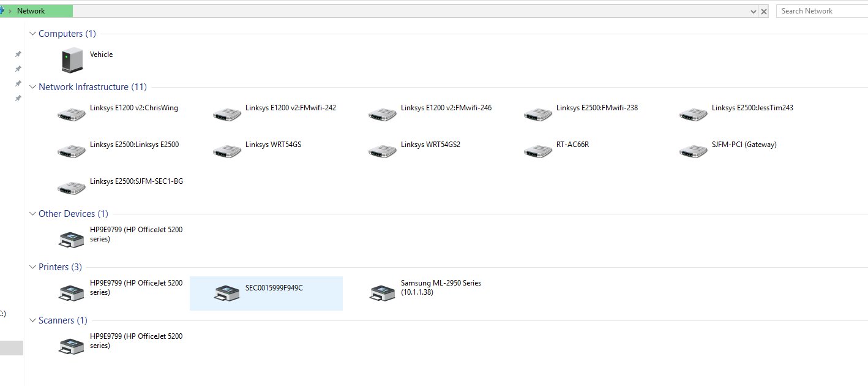Image resolution: width=868 pixels, height=386 pixels.
Task: Click the label 'SJFM-PCI (Gateway)'
Action: point(744,145)
